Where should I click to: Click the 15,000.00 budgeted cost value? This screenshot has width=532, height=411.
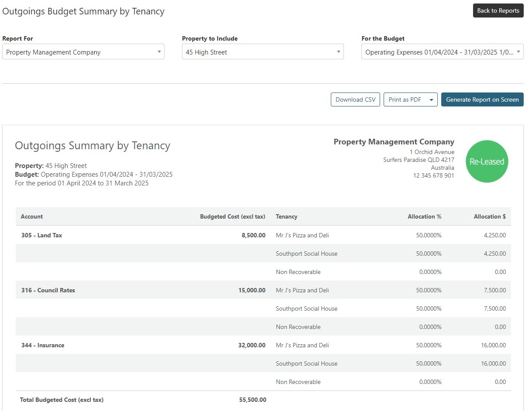pos(252,290)
